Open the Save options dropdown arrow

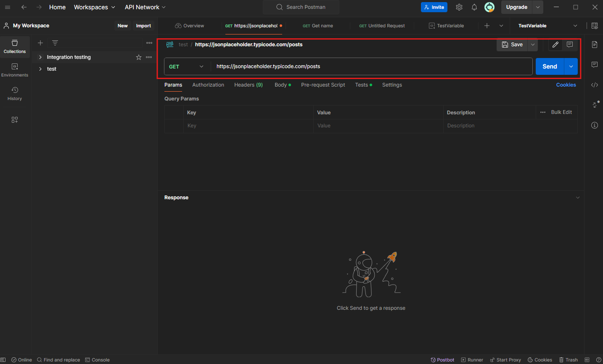[x=533, y=45]
